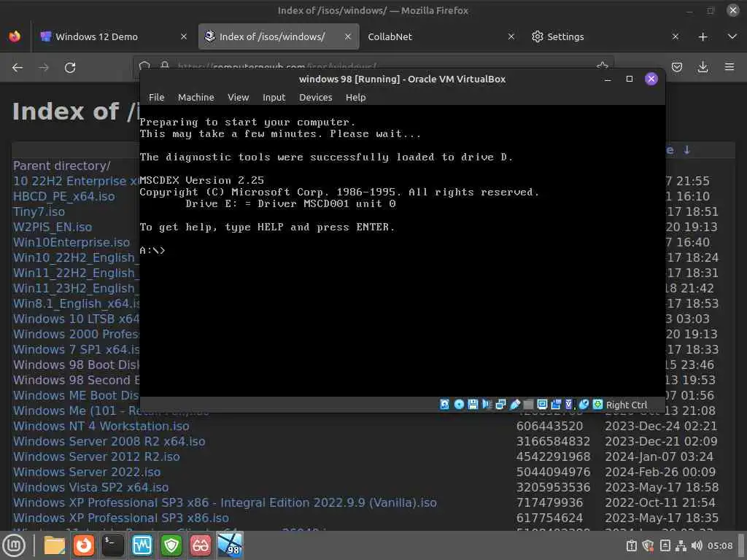Click the audio indicator in VirtualBox status bar
Viewport: 747px width, 560px height.
(x=487, y=404)
